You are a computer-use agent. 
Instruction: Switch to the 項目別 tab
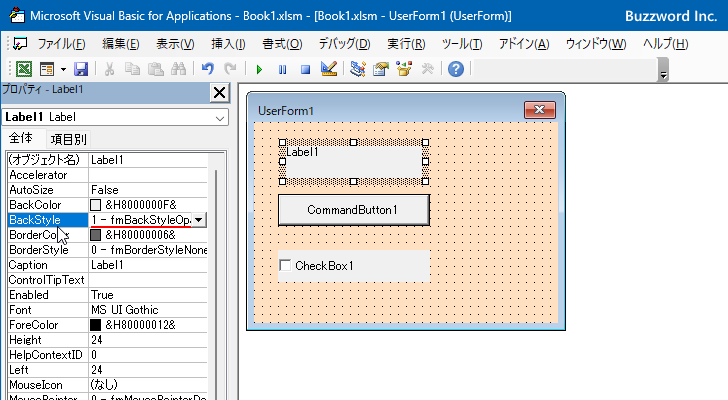pyautogui.click(x=68, y=139)
